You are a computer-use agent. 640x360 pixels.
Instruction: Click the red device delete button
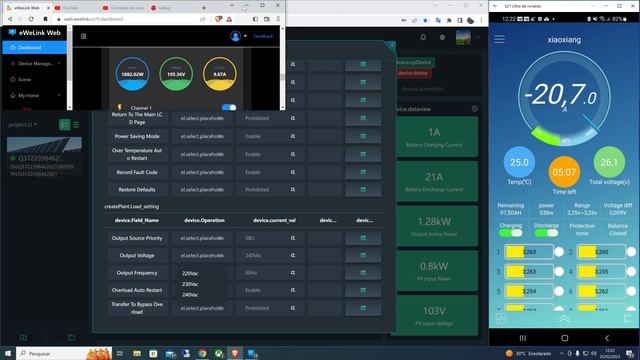pos(413,73)
